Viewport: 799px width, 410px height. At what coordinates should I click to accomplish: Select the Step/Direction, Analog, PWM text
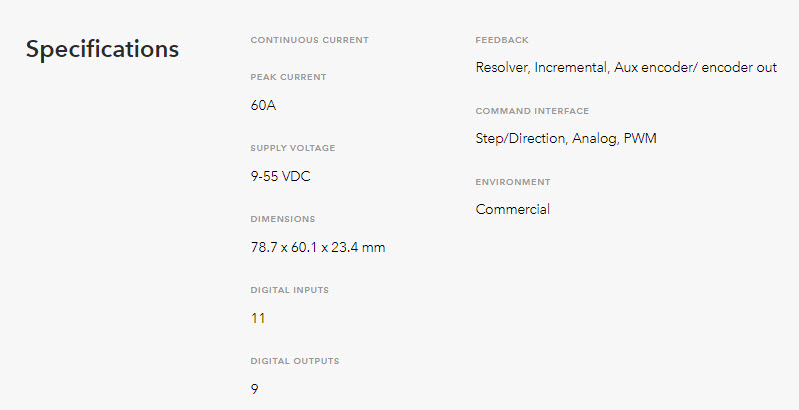point(566,138)
